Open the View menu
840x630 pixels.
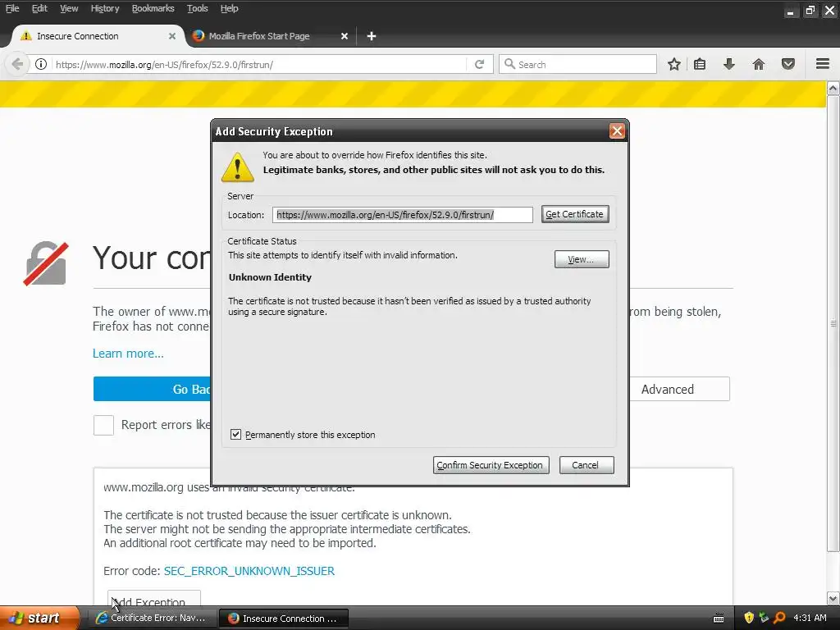[x=69, y=8]
